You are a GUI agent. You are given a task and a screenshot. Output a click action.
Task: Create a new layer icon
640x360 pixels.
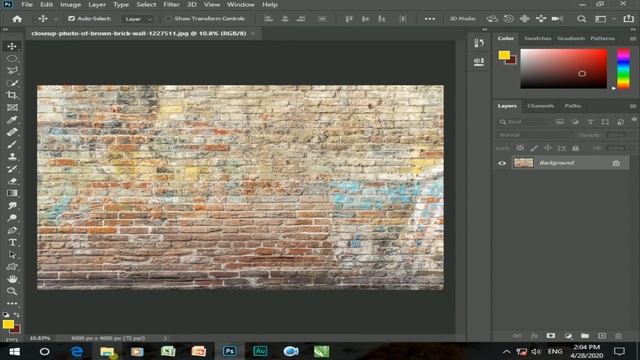(602, 336)
